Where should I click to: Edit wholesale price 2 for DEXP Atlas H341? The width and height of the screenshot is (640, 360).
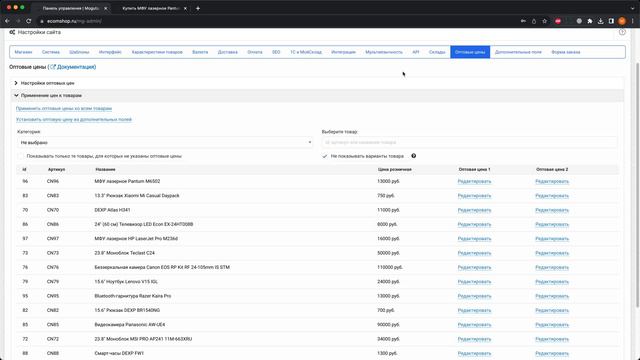552,210
